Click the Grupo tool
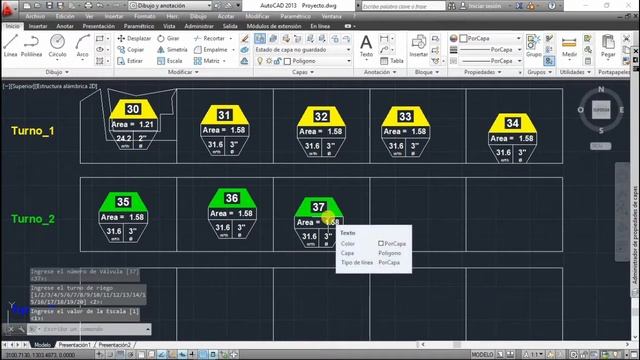 (x=533, y=46)
